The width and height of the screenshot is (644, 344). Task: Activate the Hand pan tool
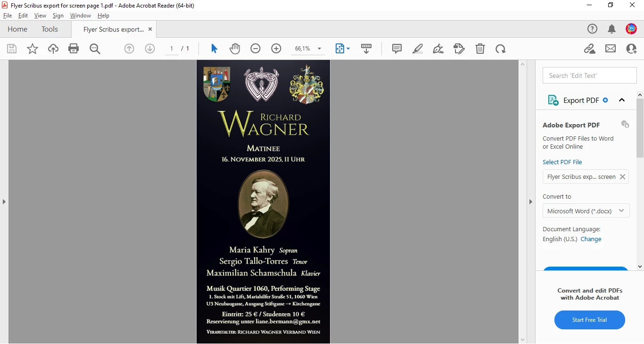click(235, 49)
